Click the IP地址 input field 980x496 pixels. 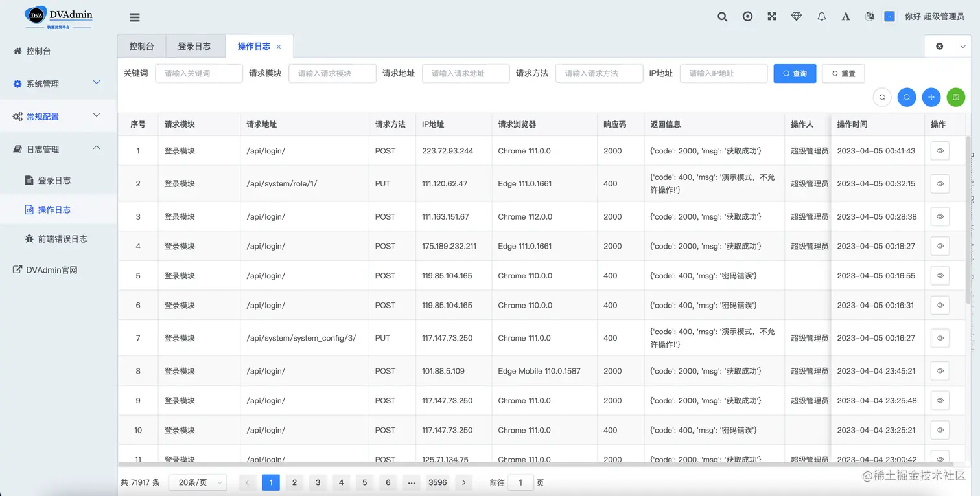pyautogui.click(x=724, y=73)
